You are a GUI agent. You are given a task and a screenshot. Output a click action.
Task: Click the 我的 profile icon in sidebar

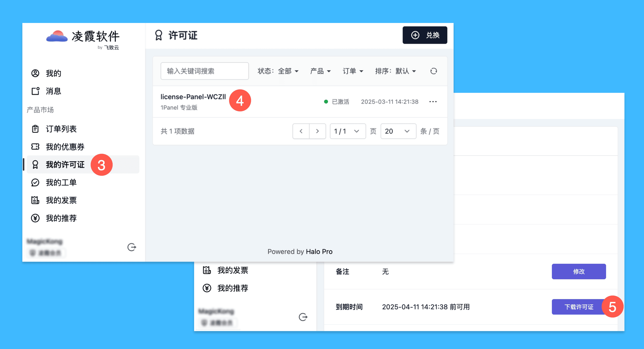[35, 73]
